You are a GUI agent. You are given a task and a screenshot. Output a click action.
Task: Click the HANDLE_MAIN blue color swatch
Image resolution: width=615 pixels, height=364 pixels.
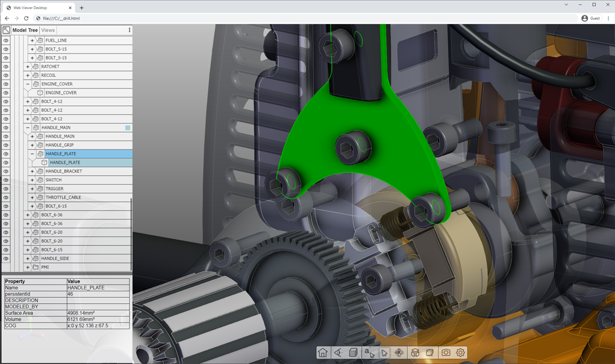tap(128, 128)
